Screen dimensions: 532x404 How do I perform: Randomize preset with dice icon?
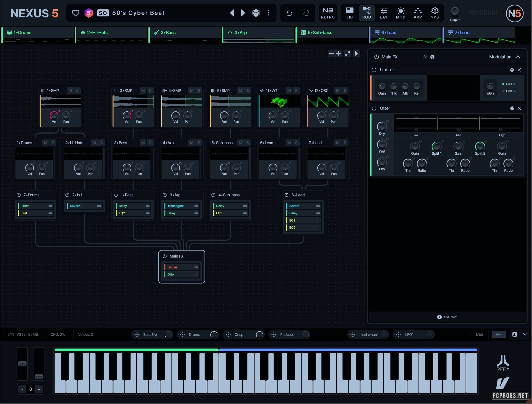click(x=256, y=13)
